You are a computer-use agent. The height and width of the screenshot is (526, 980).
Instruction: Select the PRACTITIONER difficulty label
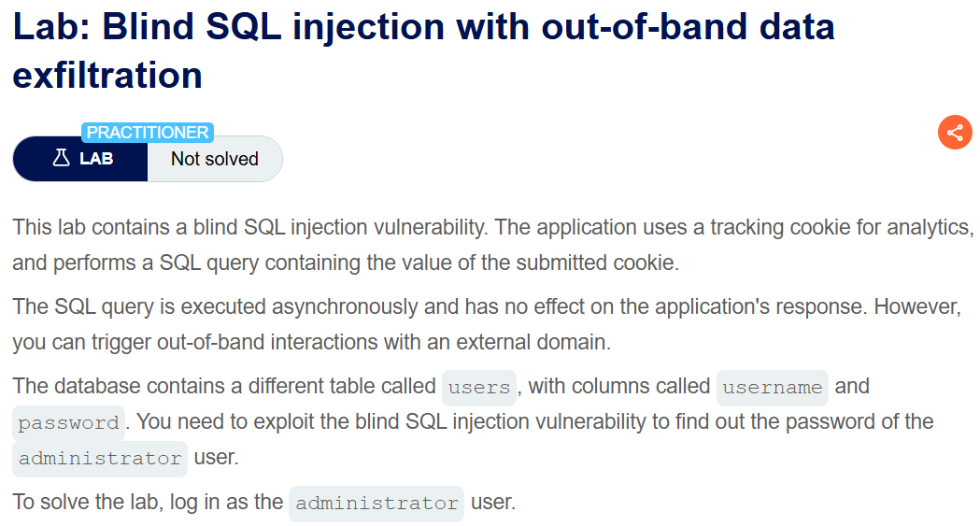pos(148,133)
